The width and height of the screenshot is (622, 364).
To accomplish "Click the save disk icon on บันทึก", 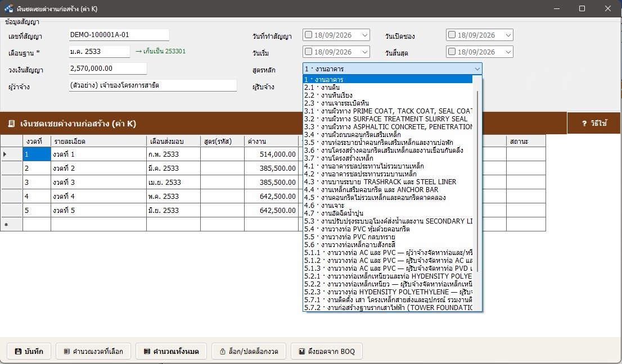I will coord(18,351).
